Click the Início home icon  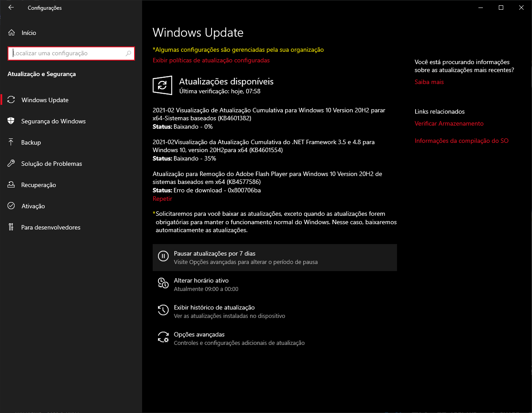tap(12, 33)
